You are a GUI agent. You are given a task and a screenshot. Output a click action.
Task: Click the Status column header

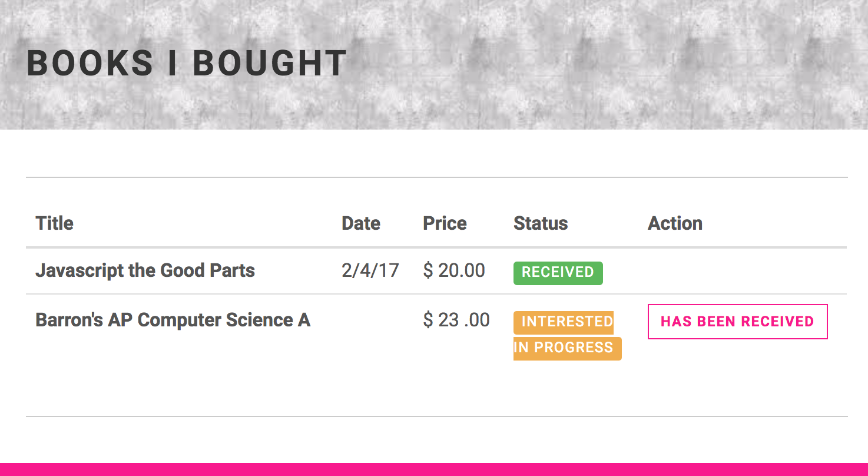(540, 223)
